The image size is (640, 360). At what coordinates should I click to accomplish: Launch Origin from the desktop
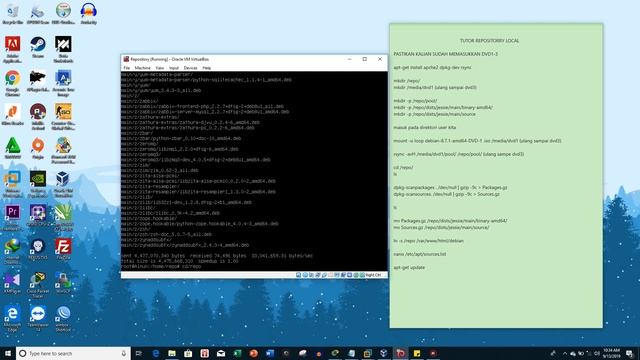click(x=38, y=148)
